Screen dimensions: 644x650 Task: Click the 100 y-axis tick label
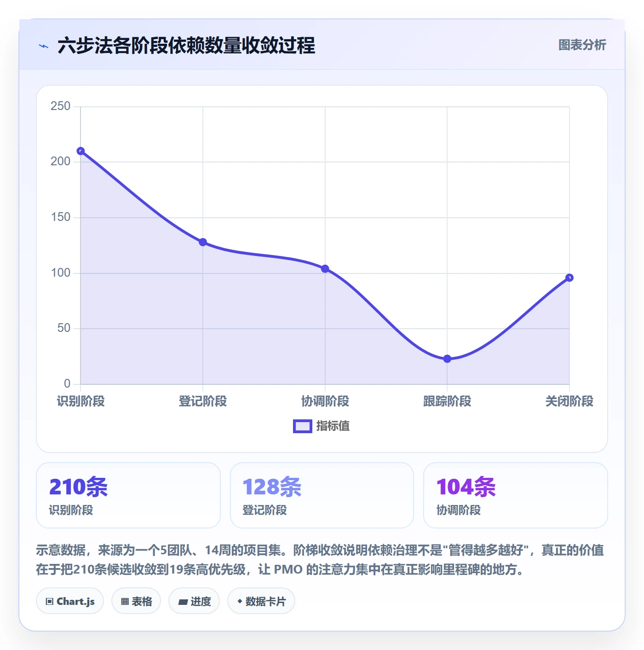pos(61,273)
